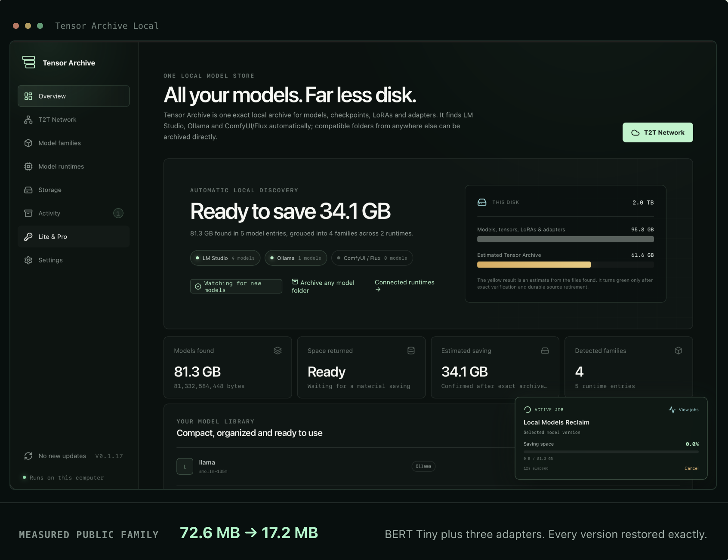Click View jobs in active job panel
Screen dimensions: 728x560
point(684,409)
